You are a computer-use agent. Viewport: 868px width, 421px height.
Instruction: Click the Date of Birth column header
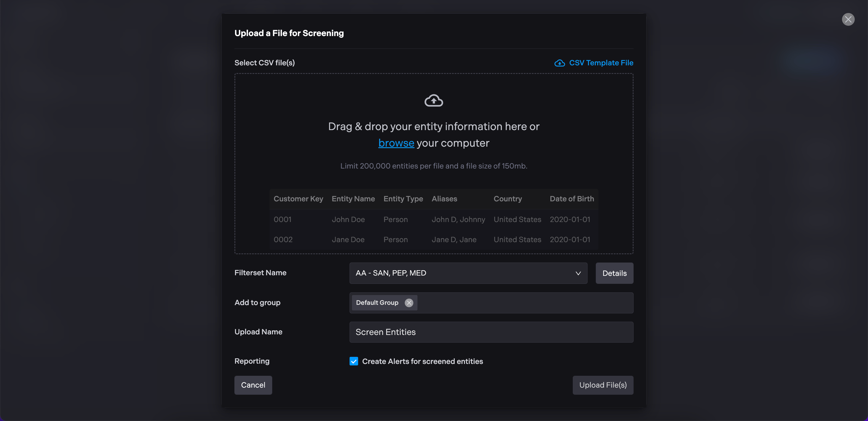[572, 199]
